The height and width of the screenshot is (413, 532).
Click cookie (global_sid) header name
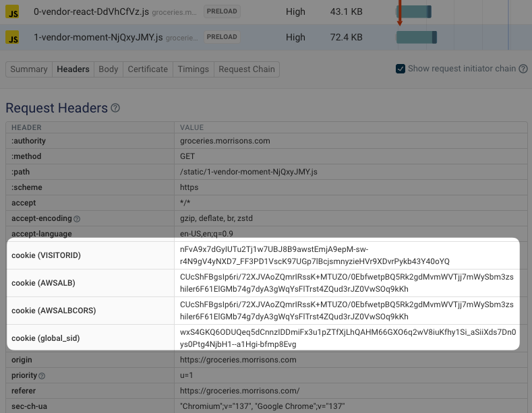[45, 338]
